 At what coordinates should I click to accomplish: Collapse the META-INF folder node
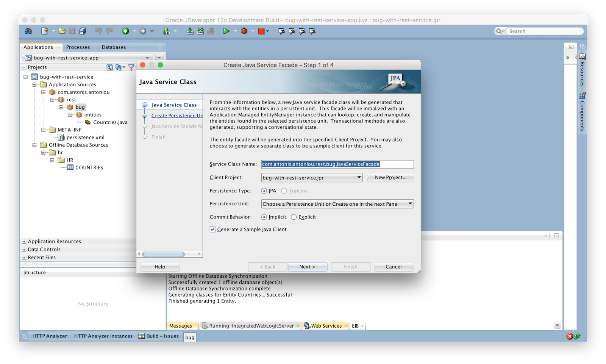43,130
